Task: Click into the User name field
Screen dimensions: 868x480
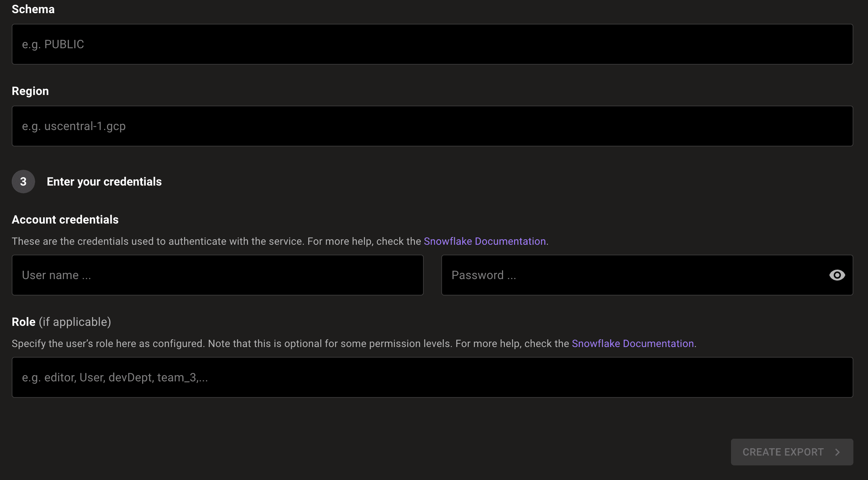Action: pyautogui.click(x=217, y=275)
